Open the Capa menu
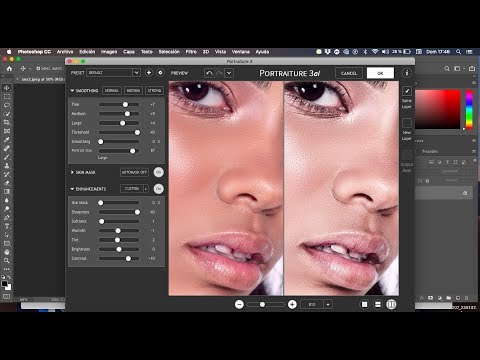The height and width of the screenshot is (360, 480). [129, 52]
